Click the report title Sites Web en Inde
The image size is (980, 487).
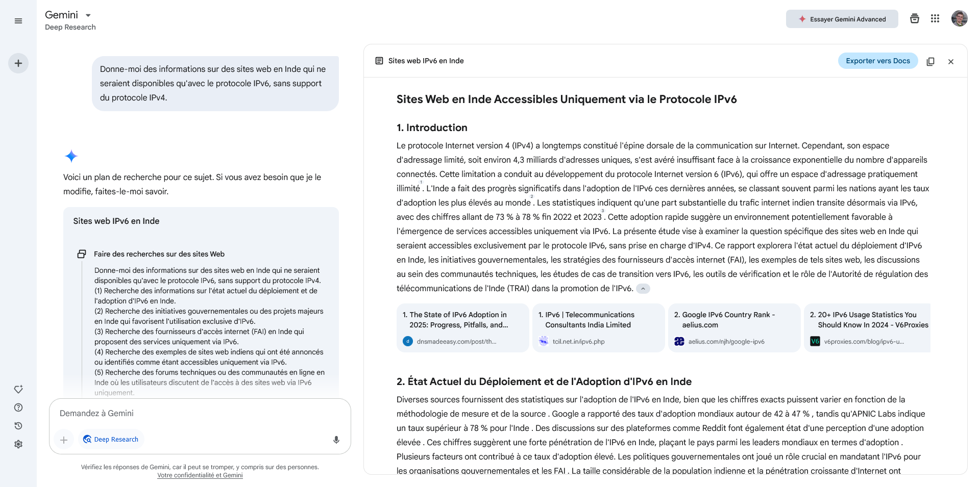tap(567, 99)
